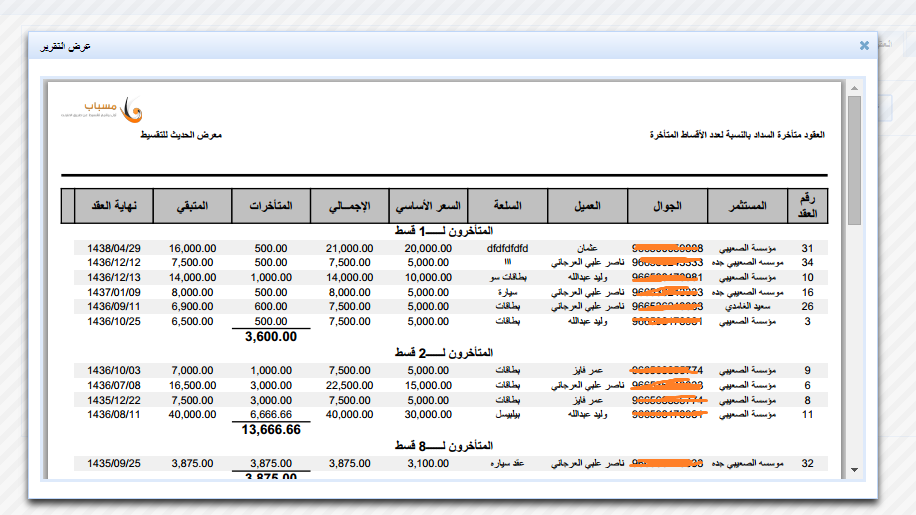Click the vertical scrollbar thumb
This screenshot has height=515, width=916.
[x=854, y=160]
